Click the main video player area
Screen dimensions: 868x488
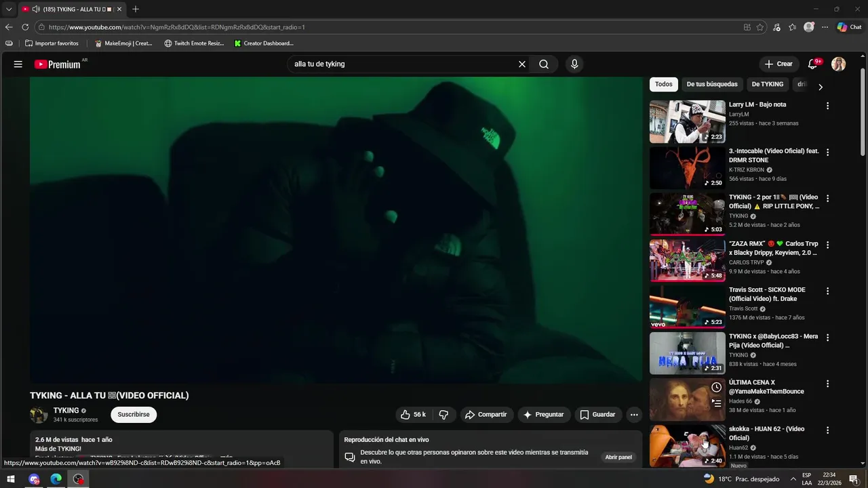point(336,230)
